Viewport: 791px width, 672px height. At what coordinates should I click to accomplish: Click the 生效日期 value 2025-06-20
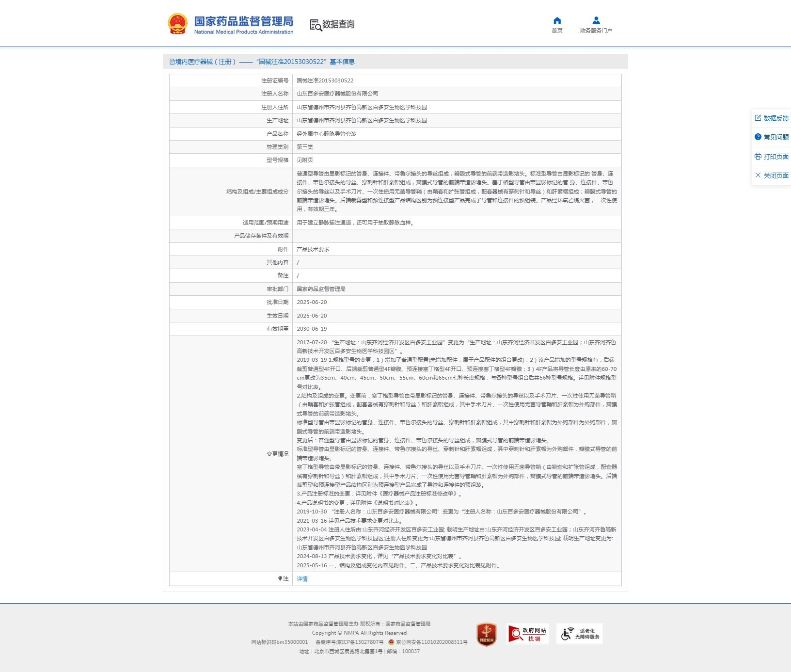pyautogui.click(x=312, y=316)
